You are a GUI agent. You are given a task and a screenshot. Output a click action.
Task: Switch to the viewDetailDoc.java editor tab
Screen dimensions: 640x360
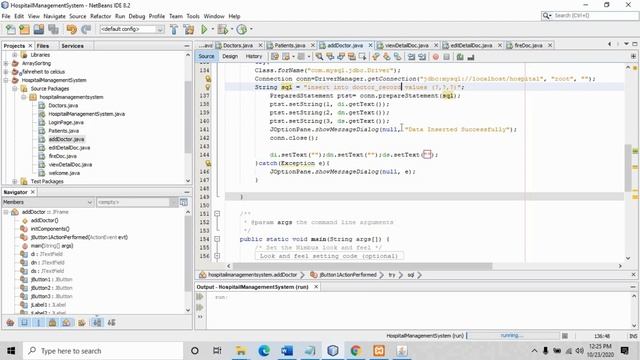pos(406,45)
